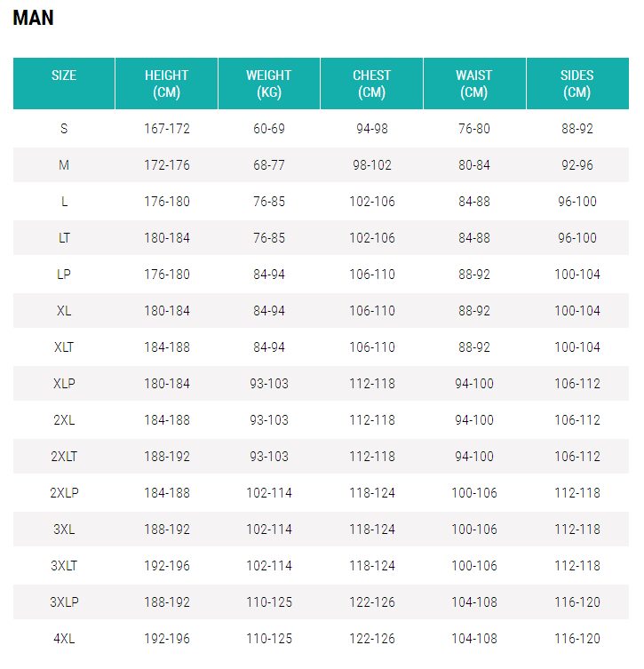Screen dimensions: 644x669
Task: Select the 4XL size row label
Action: [64, 639]
